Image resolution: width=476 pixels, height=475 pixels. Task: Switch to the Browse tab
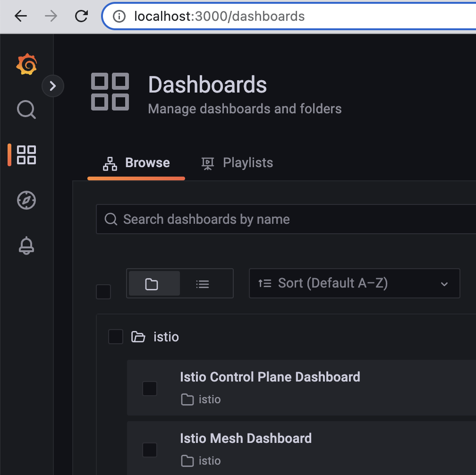tap(136, 163)
